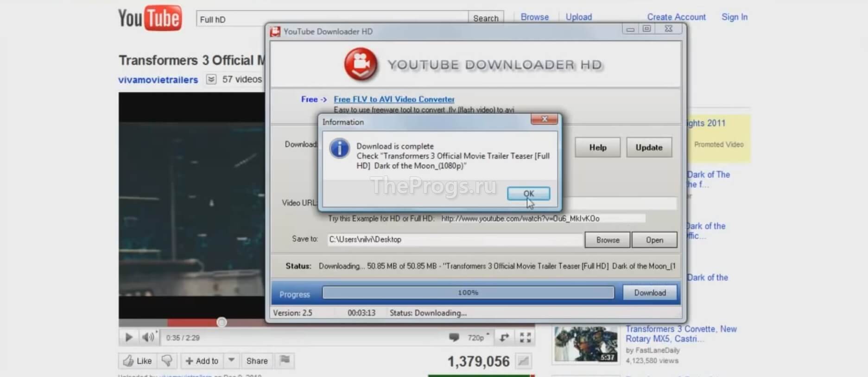Click the Help button in Downloader HD
The width and height of the screenshot is (868, 377).
[x=597, y=147]
